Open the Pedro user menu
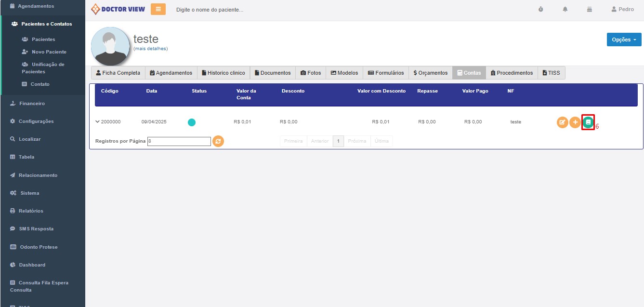Image resolution: width=644 pixels, height=307 pixels. pyautogui.click(x=622, y=10)
